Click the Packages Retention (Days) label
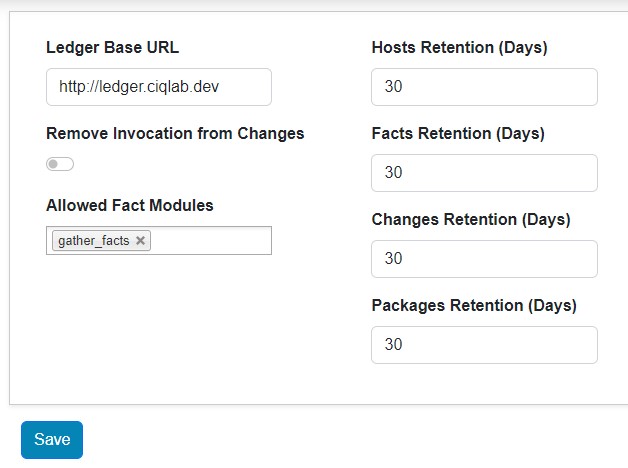 click(x=474, y=305)
